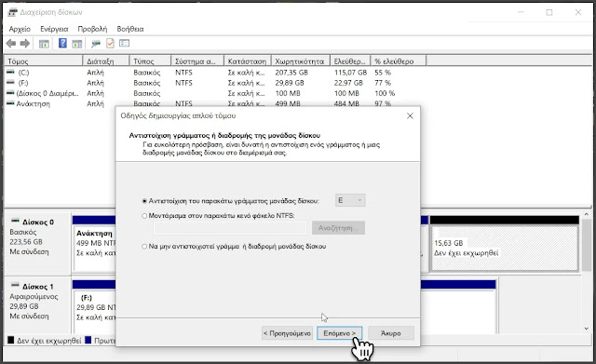Click the 55 % free cell
The image size is (596, 364).
pos(383,73)
